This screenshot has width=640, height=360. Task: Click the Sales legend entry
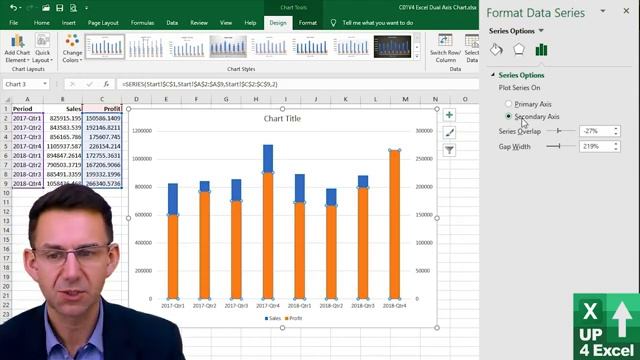click(273, 318)
